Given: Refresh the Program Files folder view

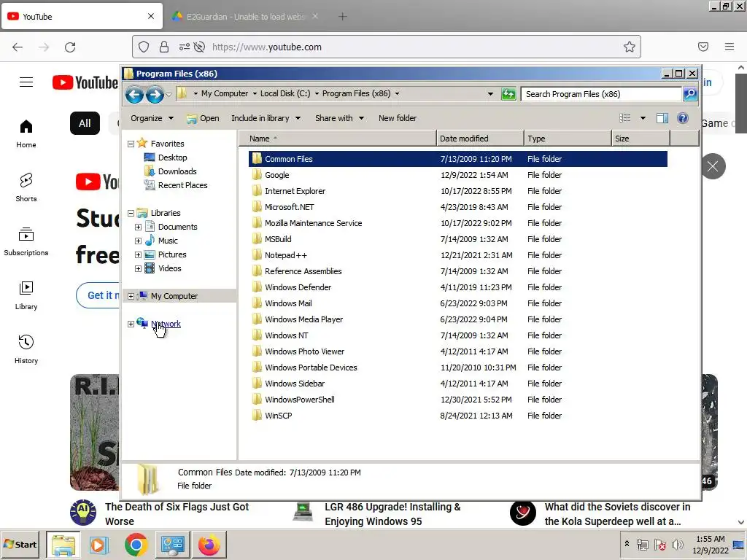Looking at the screenshot, I should pyautogui.click(x=508, y=94).
